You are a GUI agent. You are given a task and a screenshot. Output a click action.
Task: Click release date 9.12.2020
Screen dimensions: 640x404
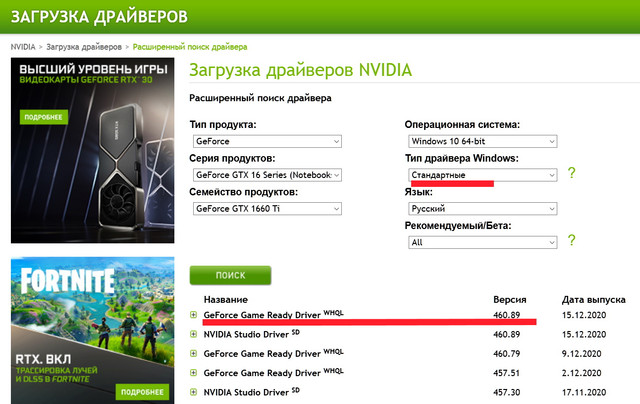point(581,353)
